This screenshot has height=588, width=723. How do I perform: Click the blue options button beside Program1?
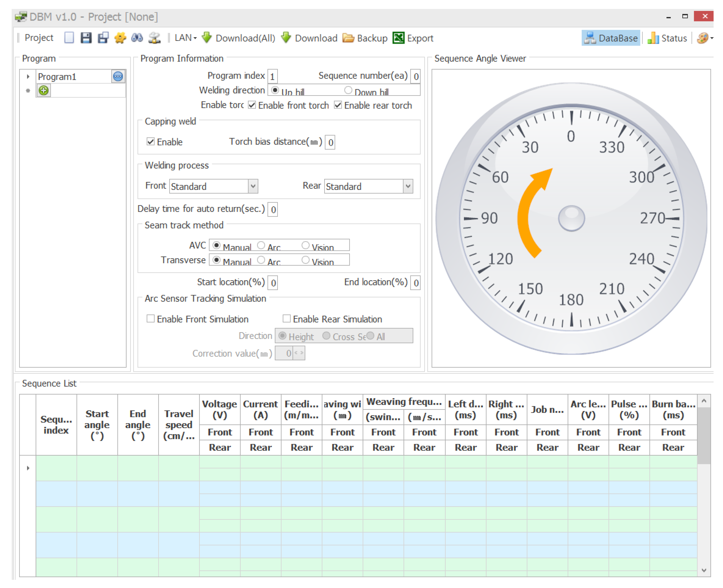coord(118,77)
